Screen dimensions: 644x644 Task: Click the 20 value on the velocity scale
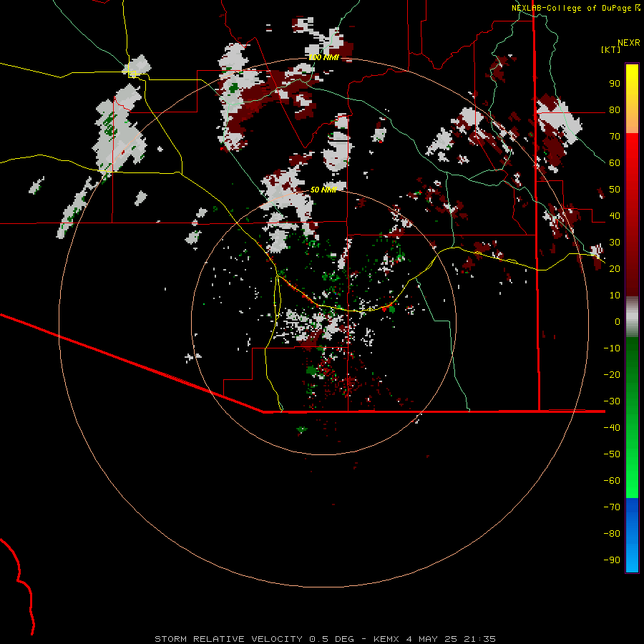(615, 268)
